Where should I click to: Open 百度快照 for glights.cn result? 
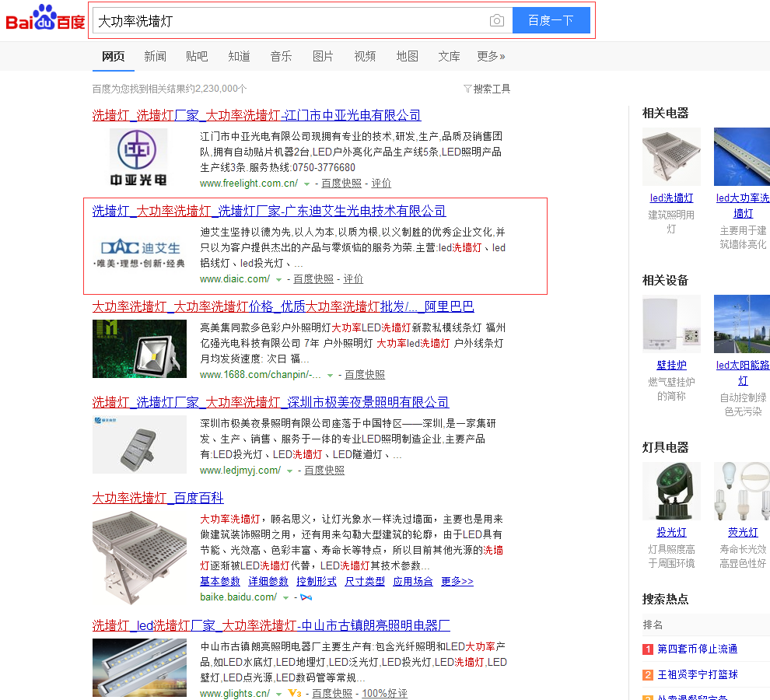[332, 694]
